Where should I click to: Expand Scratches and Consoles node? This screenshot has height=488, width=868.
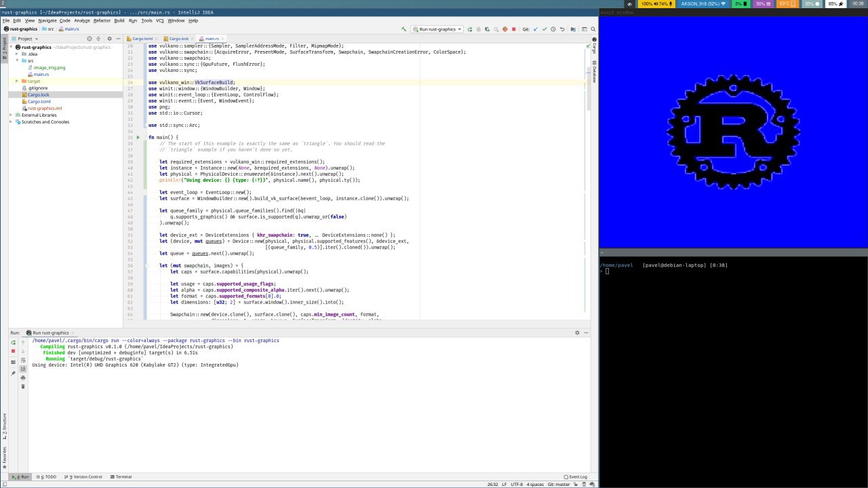[11, 121]
